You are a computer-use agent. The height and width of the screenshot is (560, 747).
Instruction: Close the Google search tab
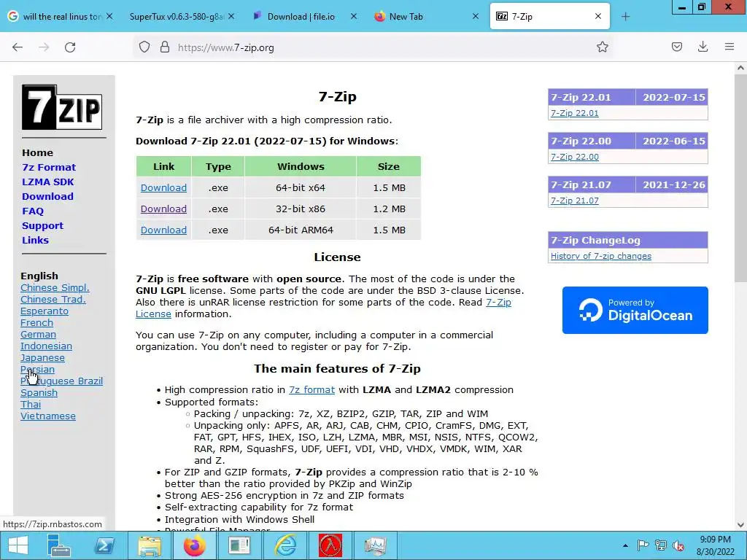click(109, 16)
